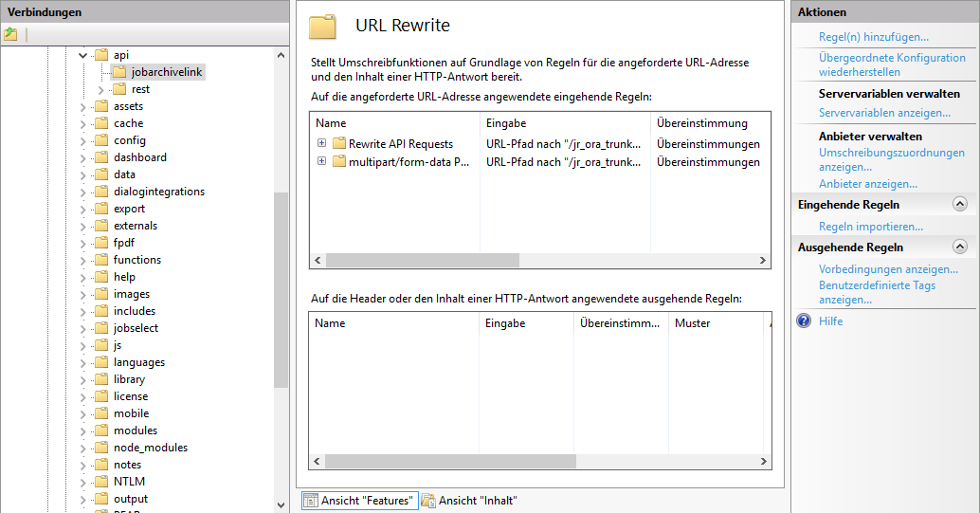Switch to Ansicht "Features" view tab
This screenshot has width=980, height=513.
(x=359, y=501)
